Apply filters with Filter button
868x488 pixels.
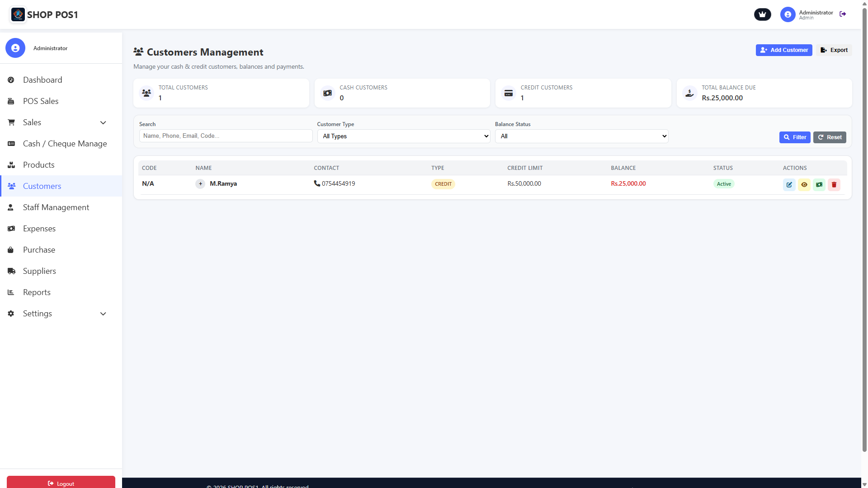point(794,137)
